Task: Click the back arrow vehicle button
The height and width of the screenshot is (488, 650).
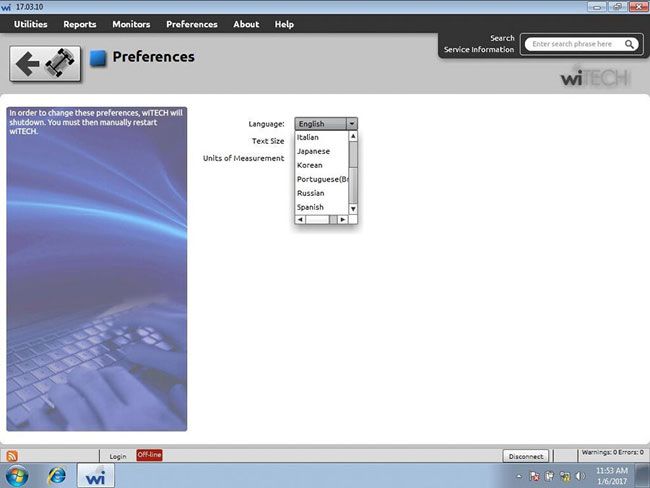Action: click(45, 64)
